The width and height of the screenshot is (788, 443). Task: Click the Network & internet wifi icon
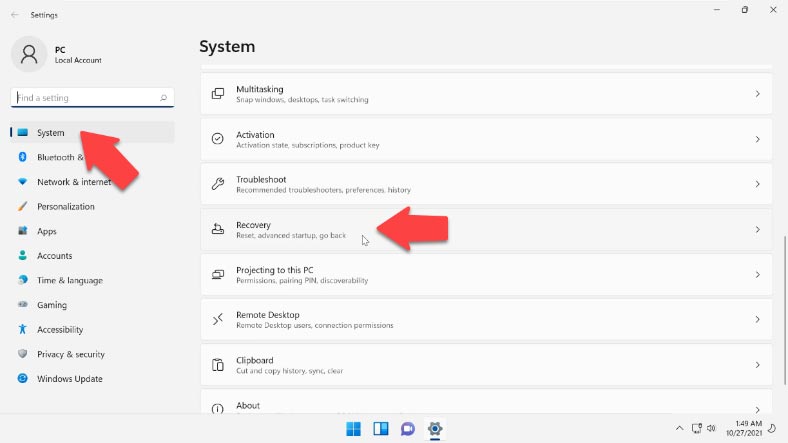click(x=23, y=181)
